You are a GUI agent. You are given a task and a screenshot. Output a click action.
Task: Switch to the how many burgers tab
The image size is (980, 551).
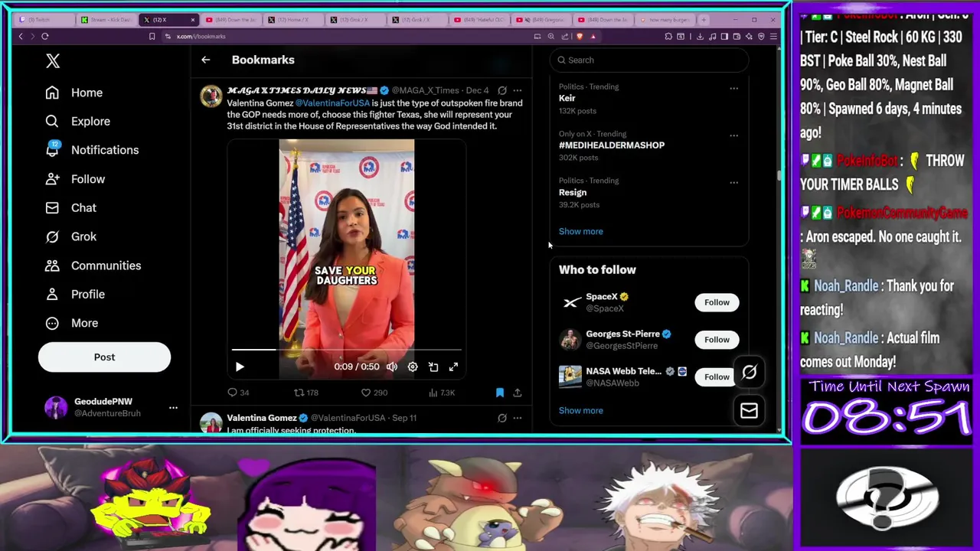tap(666, 20)
